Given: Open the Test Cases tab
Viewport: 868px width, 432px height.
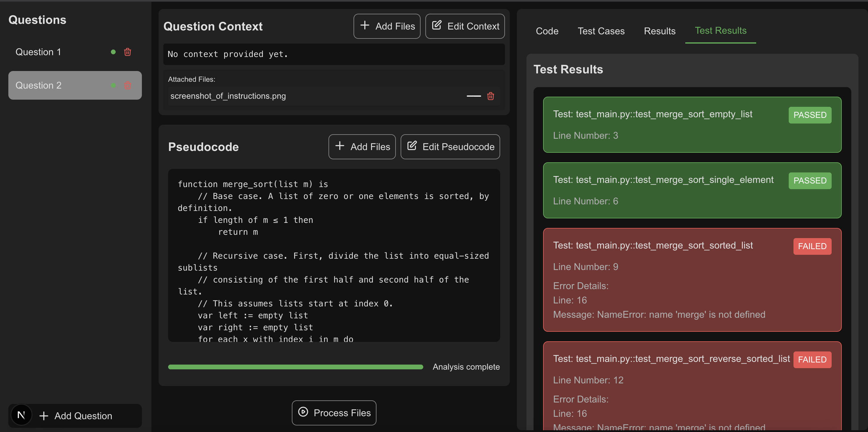Looking at the screenshot, I should click(601, 31).
